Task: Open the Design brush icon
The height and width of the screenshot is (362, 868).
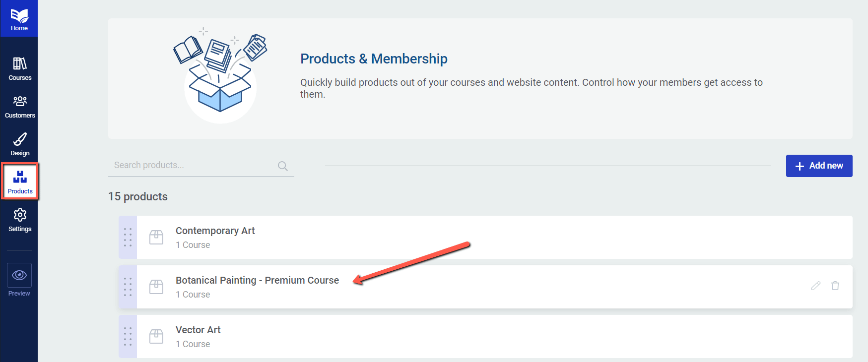Action: [x=20, y=139]
